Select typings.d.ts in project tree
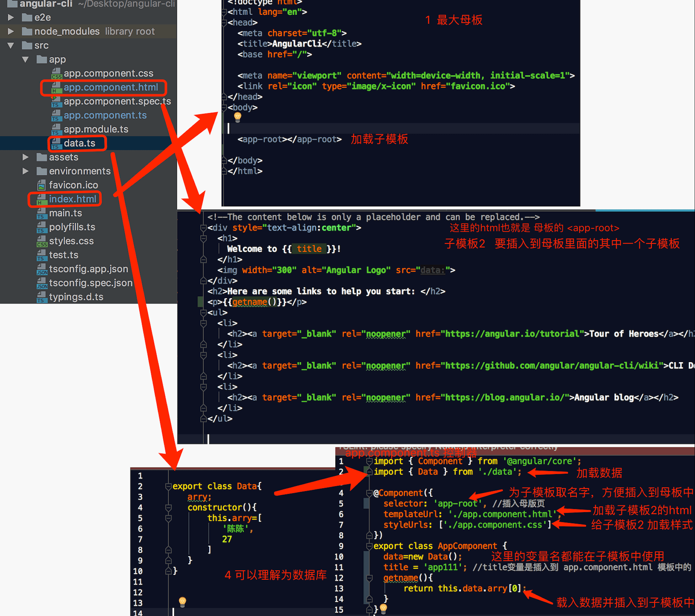 point(76,297)
